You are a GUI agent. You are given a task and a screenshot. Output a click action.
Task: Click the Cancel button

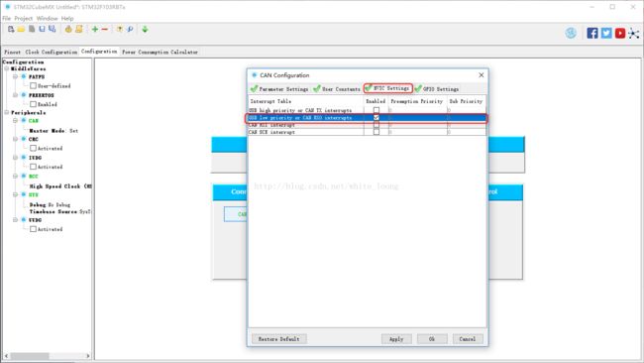tap(468, 339)
